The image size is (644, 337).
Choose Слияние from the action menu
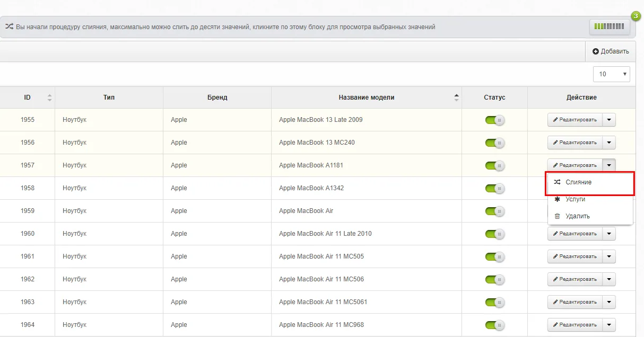590,182
